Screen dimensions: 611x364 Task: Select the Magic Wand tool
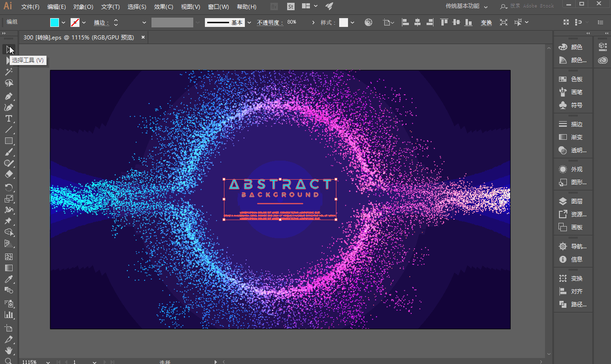[9, 71]
